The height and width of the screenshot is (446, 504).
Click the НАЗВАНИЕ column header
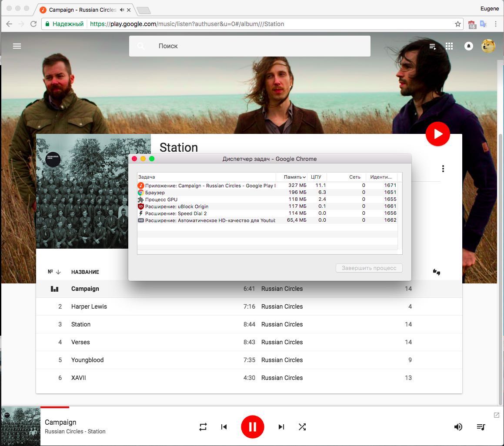tap(85, 272)
